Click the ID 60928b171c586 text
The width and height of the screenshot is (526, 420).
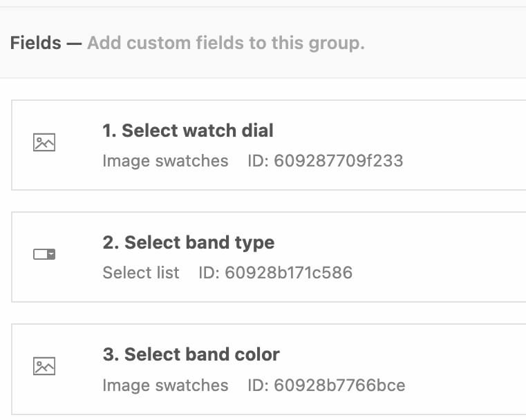(275, 272)
